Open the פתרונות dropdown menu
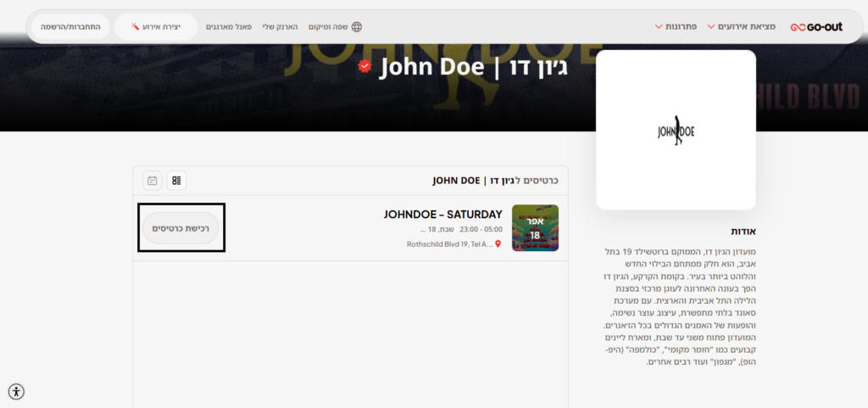The width and height of the screenshot is (868, 408). pos(676,26)
